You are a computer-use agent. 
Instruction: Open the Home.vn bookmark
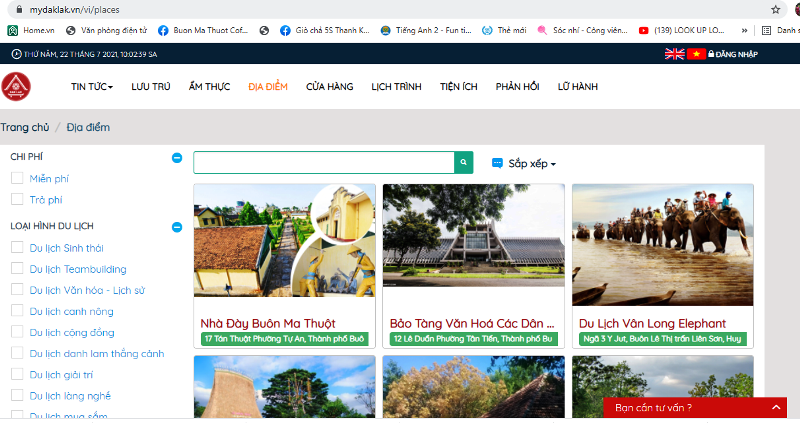31,31
